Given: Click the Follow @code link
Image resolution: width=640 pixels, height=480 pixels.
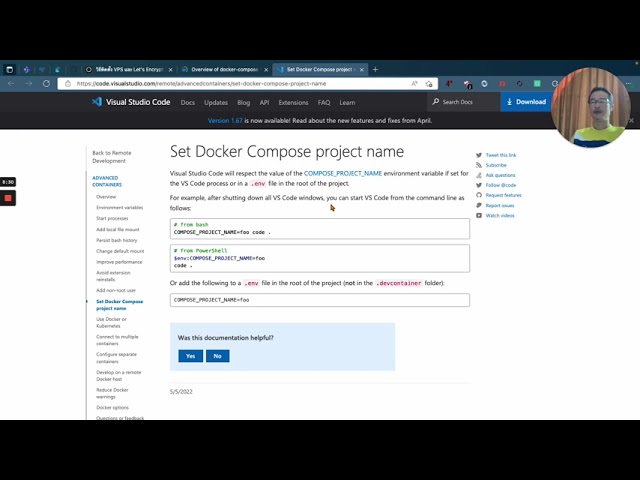Looking at the screenshot, I should click(x=501, y=185).
